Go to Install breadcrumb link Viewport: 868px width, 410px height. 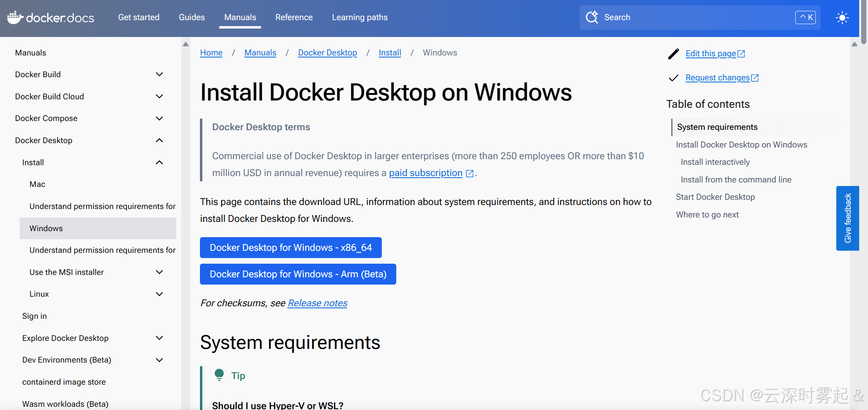(390, 53)
